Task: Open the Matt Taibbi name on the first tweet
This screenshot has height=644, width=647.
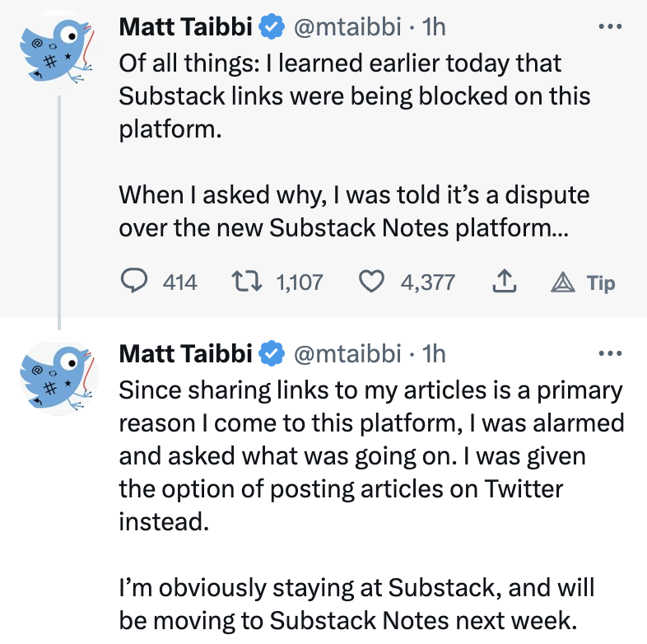Action: [x=185, y=26]
